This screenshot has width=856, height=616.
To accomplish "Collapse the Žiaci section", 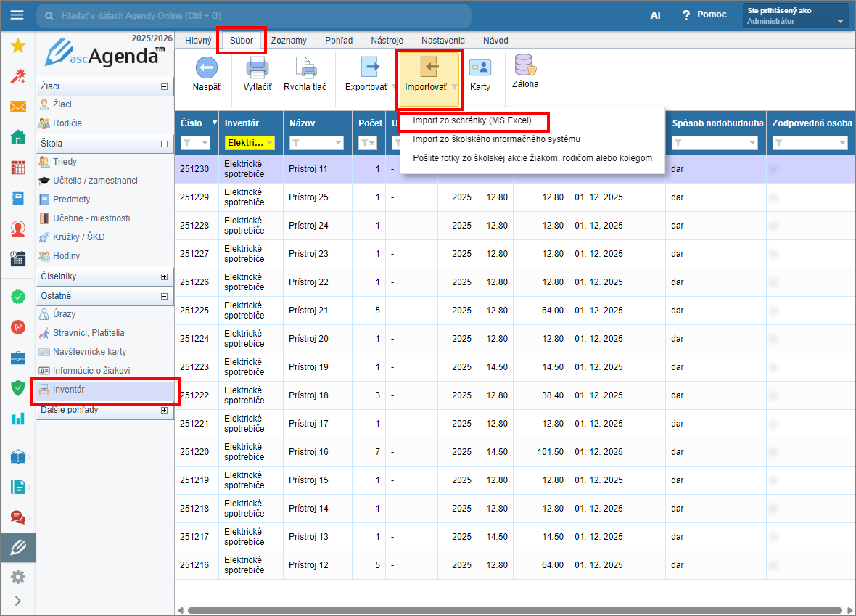I will [x=164, y=86].
